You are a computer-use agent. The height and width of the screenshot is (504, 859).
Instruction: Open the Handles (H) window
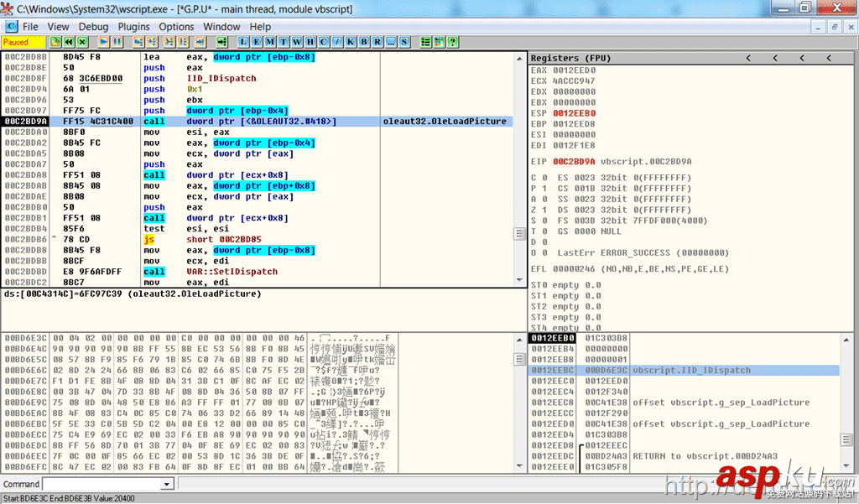point(310,42)
